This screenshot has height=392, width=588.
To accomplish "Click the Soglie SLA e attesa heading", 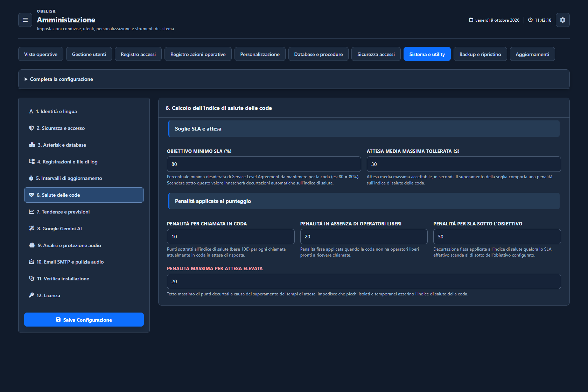I will point(198,129).
